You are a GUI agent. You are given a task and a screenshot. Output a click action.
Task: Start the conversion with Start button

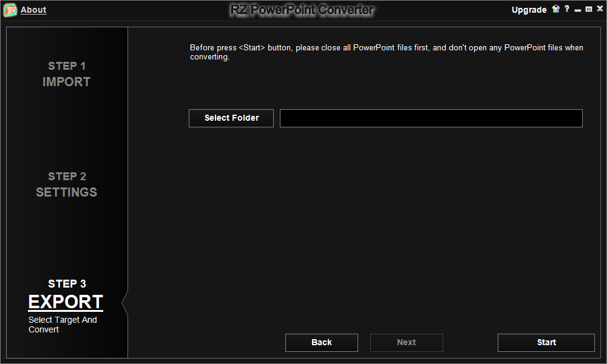[x=546, y=342]
